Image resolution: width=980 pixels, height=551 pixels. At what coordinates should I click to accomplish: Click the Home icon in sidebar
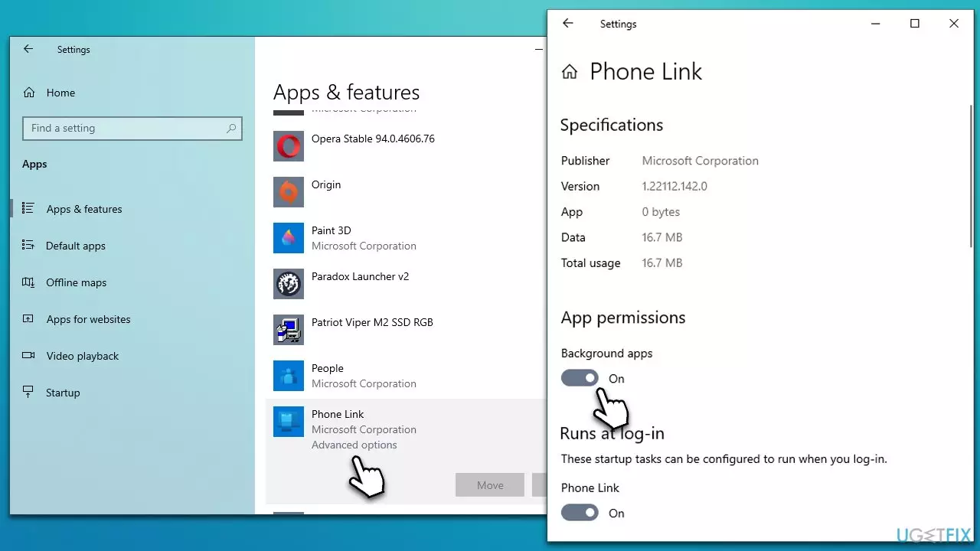pos(29,93)
